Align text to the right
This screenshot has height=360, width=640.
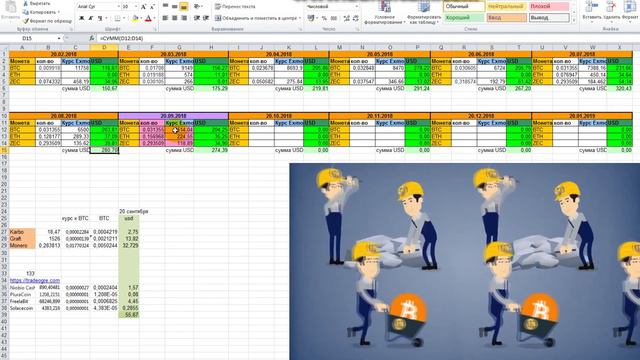184,18
